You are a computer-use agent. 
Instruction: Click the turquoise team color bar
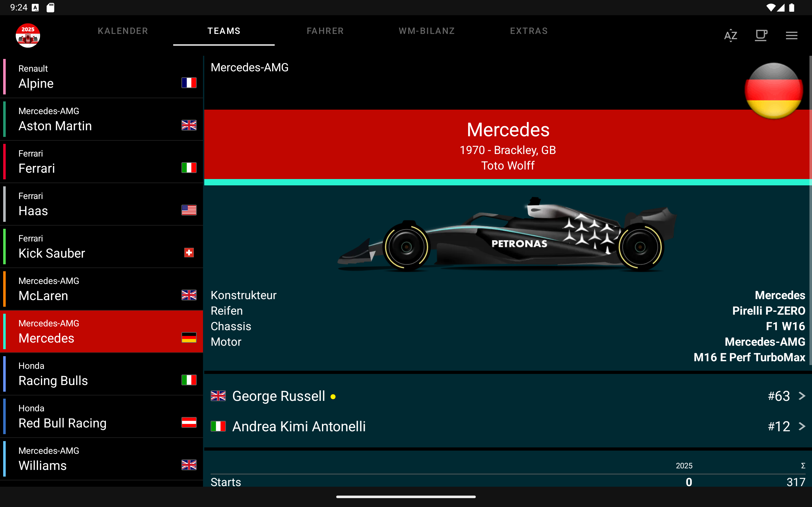pos(507,182)
